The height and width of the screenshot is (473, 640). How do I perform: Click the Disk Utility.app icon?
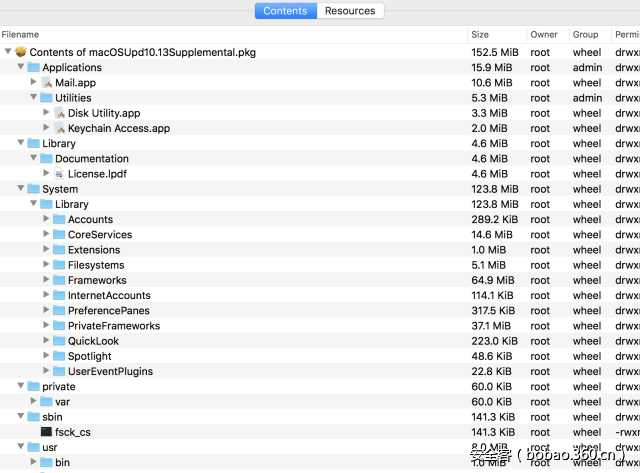click(60, 113)
